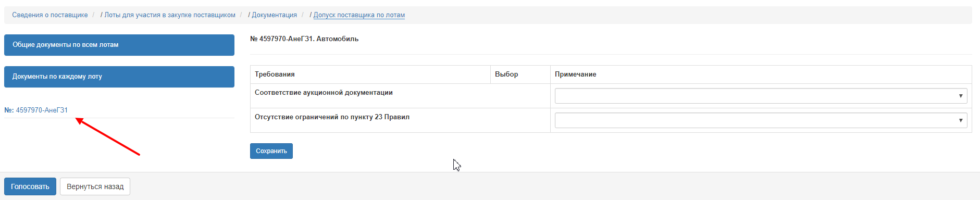Expand the Общие документы по всем лотам panel

[x=119, y=45]
